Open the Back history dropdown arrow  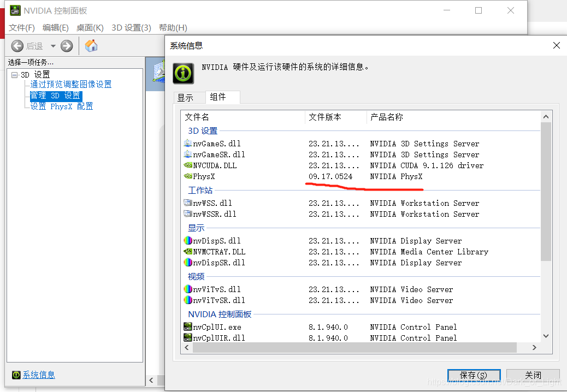click(53, 46)
